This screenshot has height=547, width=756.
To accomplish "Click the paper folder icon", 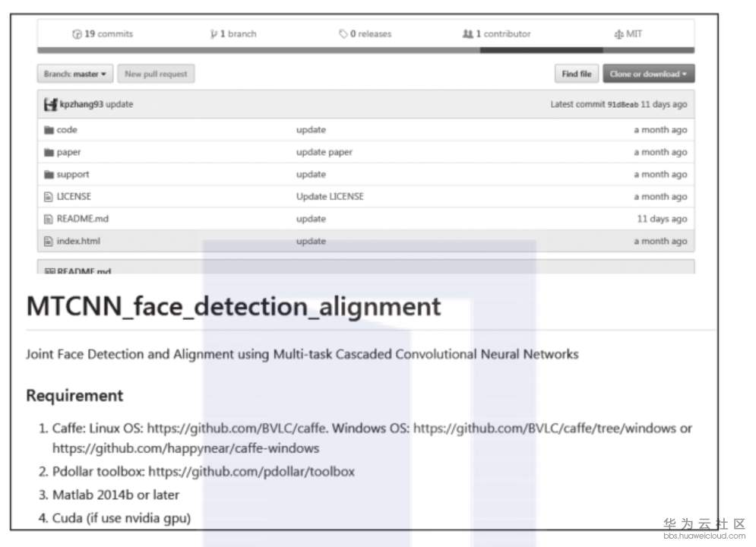I will pos(49,152).
